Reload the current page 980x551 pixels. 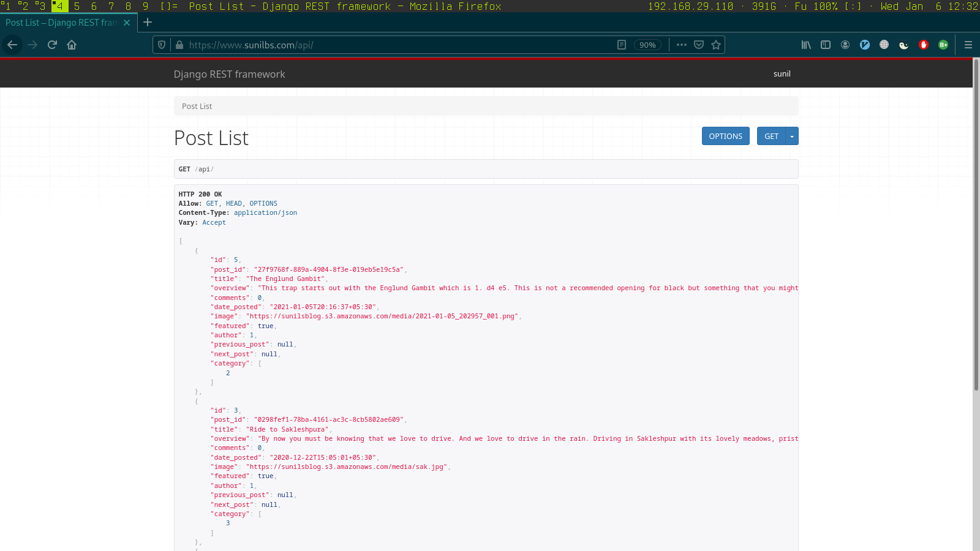[x=52, y=45]
